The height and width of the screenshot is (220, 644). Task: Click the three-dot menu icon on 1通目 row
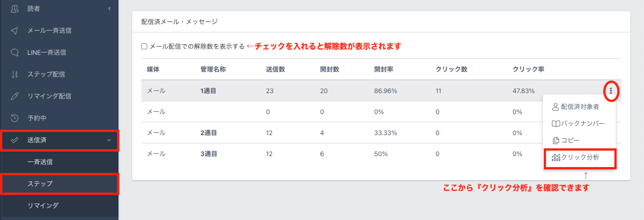click(611, 91)
